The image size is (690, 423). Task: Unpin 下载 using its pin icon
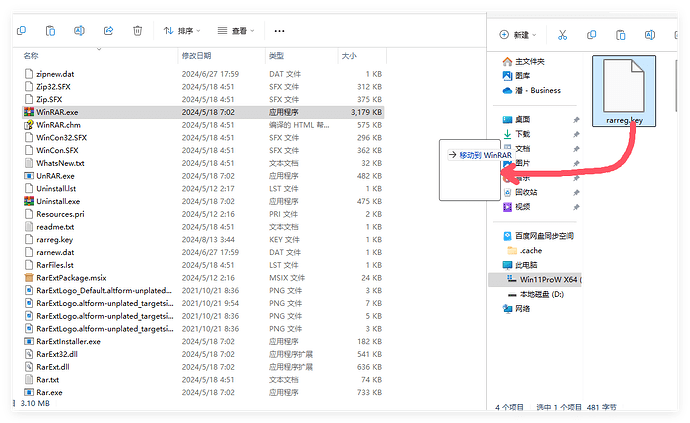pos(576,134)
